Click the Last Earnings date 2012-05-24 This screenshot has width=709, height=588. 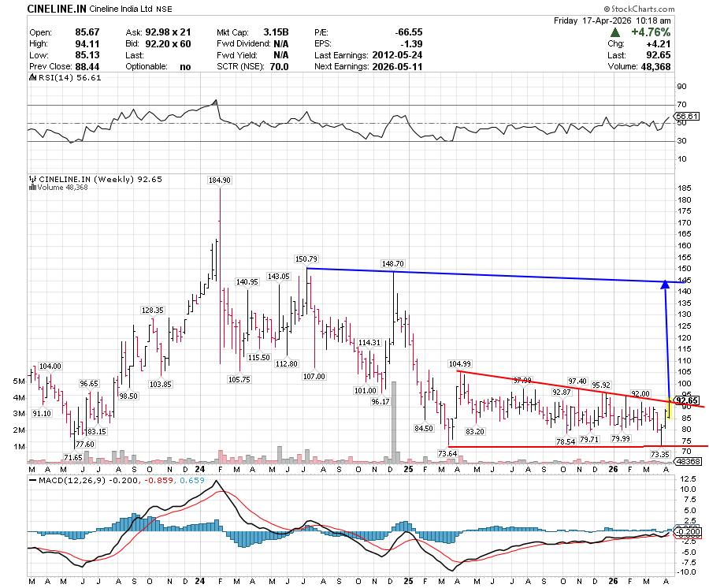(398, 55)
